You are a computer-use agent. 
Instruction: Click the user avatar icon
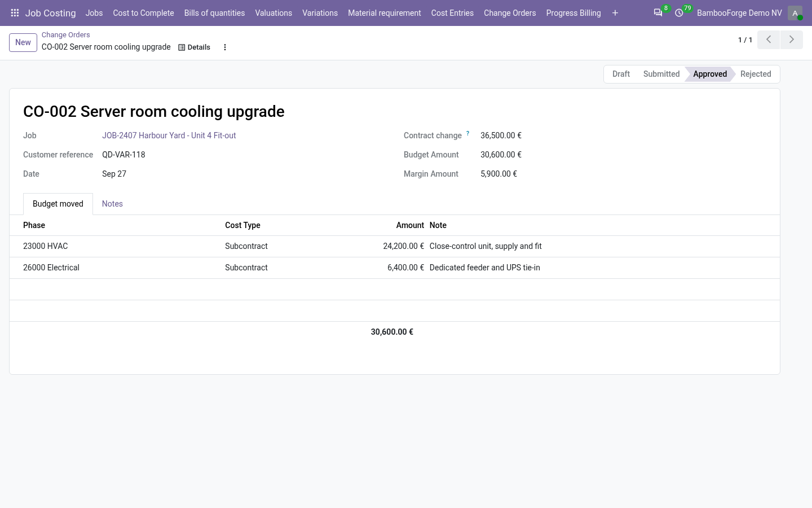click(x=795, y=13)
